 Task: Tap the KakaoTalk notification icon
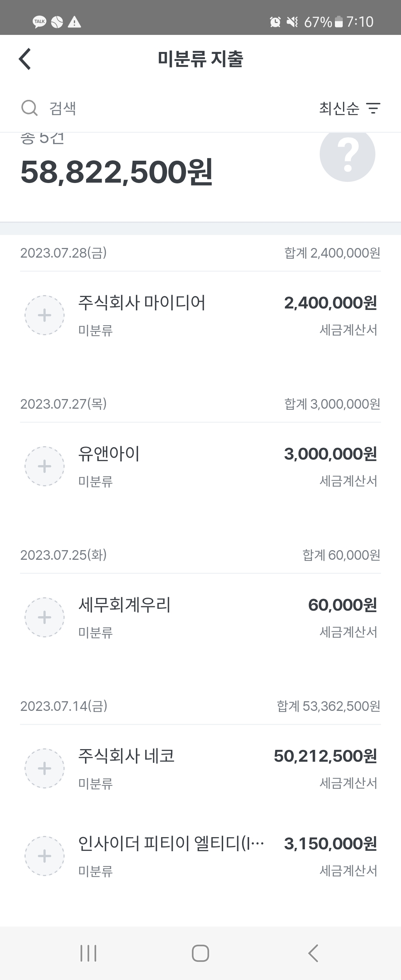(x=39, y=22)
